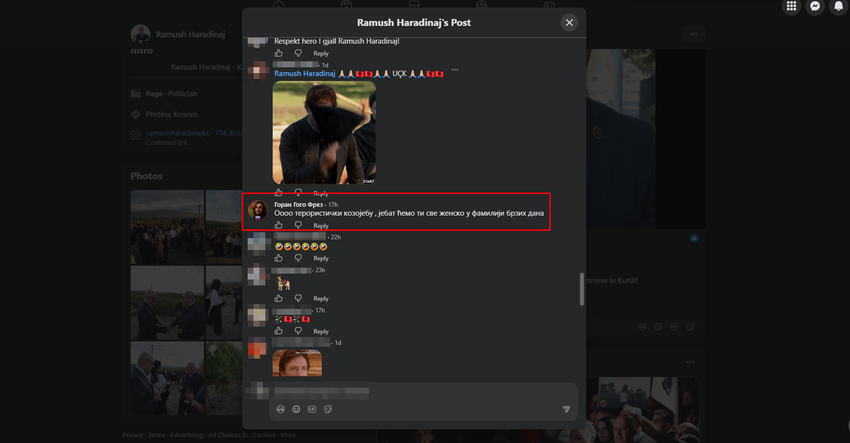Like the 'Respekt hero i gjallë' comment
Image resolution: width=850 pixels, height=443 pixels.
point(279,53)
